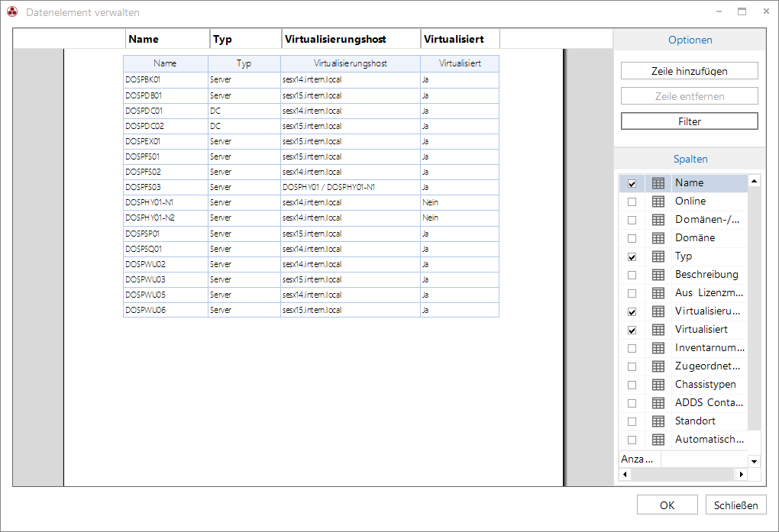This screenshot has width=779, height=532.
Task: Uncheck the Name column checkbox
Action: pyautogui.click(x=632, y=184)
